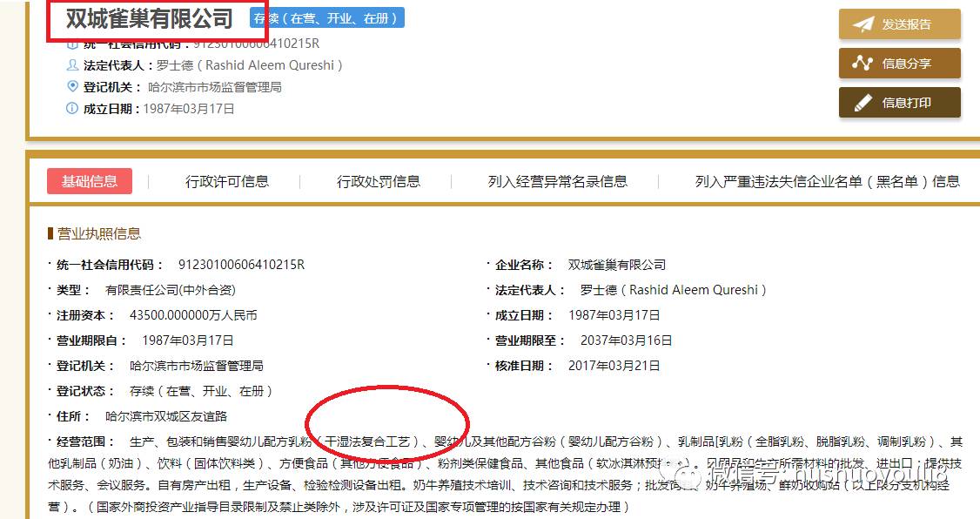Click the 发送报告 button

click(898, 24)
